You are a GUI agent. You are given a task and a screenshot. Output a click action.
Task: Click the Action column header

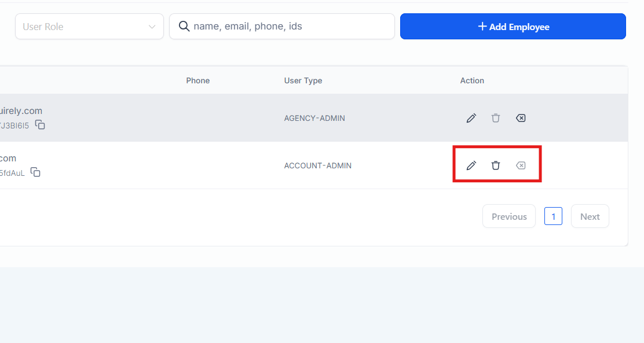point(472,80)
